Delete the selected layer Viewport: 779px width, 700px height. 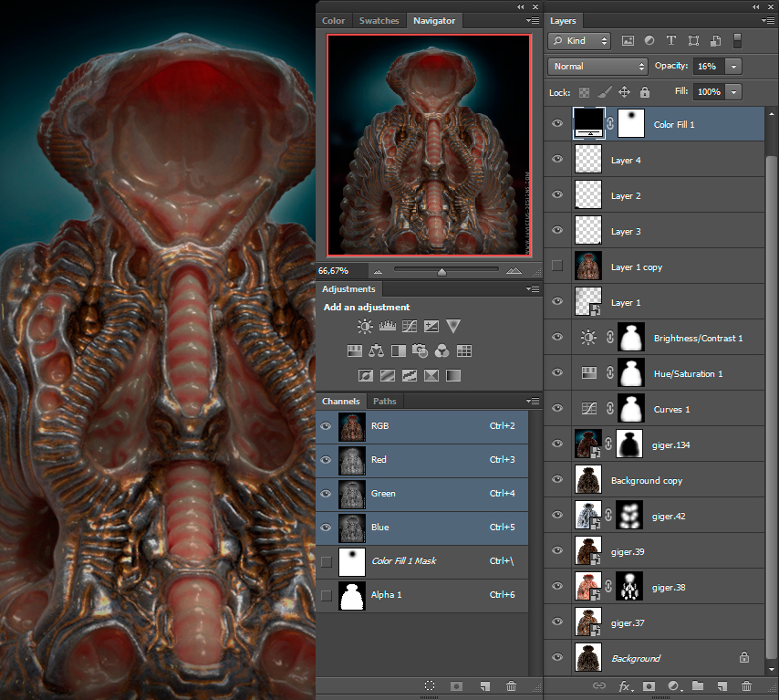click(x=746, y=686)
